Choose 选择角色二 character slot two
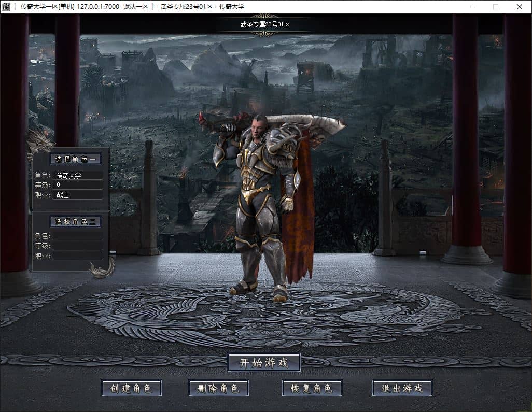 point(75,222)
